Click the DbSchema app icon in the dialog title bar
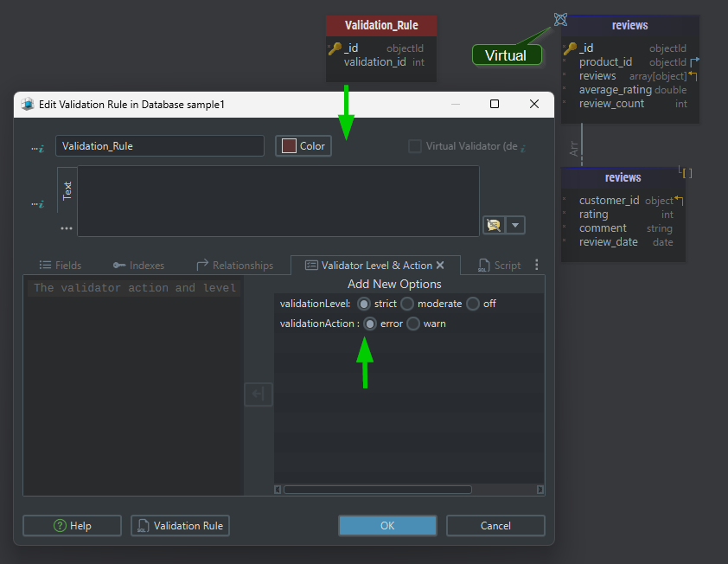Viewport: 728px width, 564px height. point(28,104)
